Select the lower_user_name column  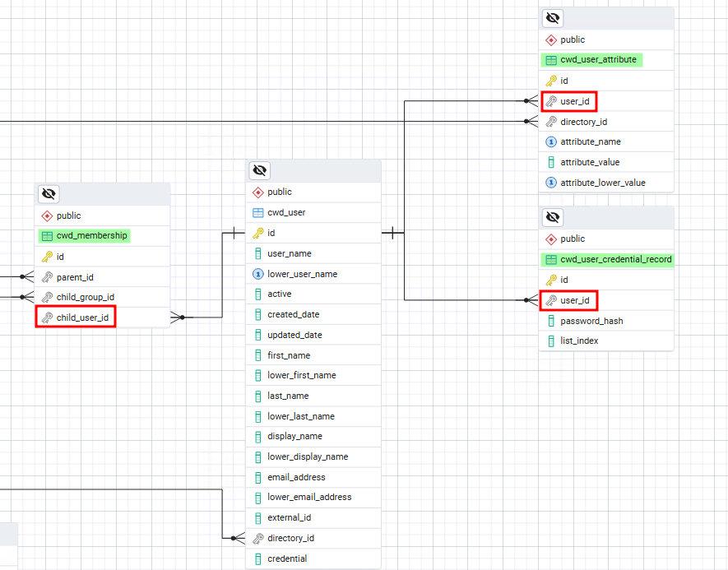pos(302,274)
